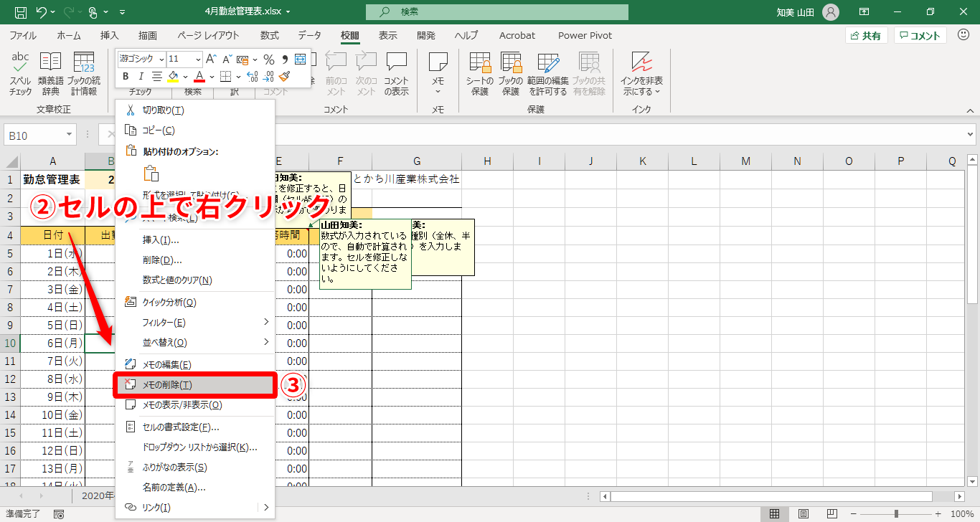Choose コピー (Copy) from the context menu
Image resolution: width=980 pixels, height=522 pixels.
195,130
